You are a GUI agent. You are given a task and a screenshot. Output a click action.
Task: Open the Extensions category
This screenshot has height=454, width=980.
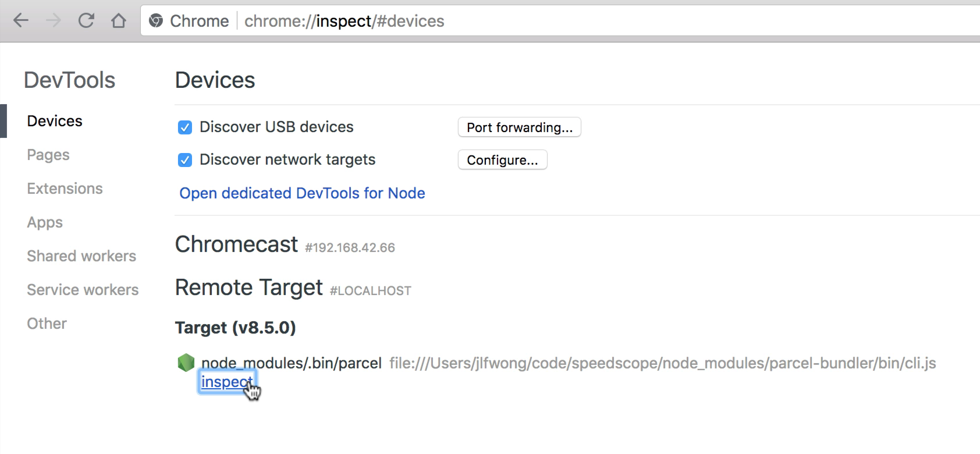point(64,188)
